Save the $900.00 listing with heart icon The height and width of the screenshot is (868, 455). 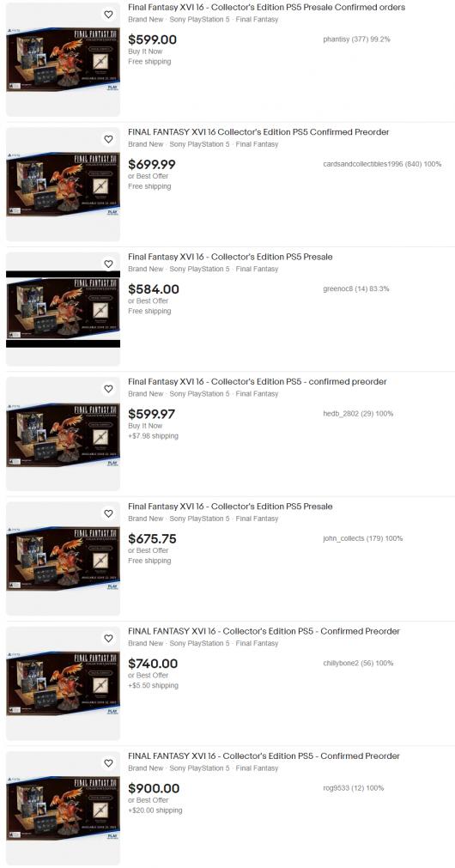[x=108, y=763]
